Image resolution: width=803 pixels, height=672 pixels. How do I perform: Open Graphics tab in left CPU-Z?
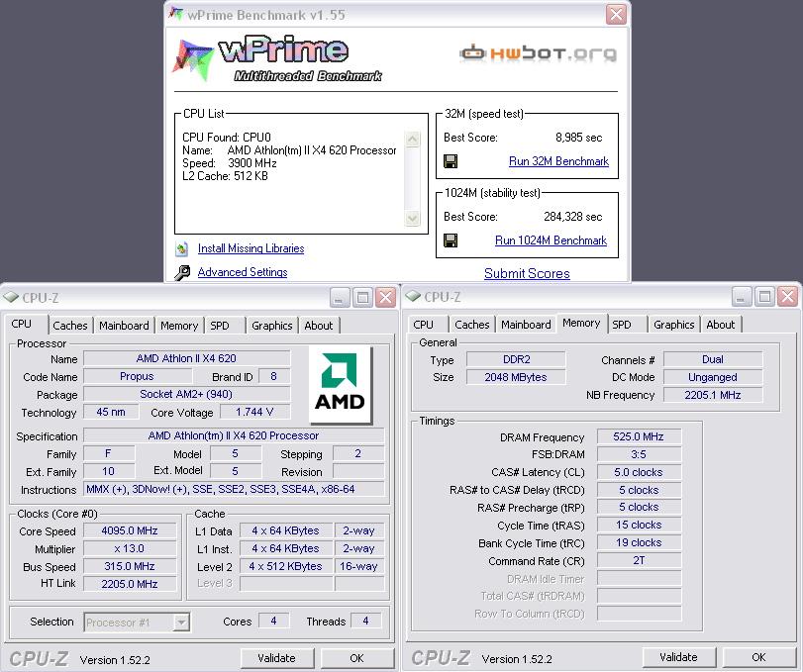(272, 326)
